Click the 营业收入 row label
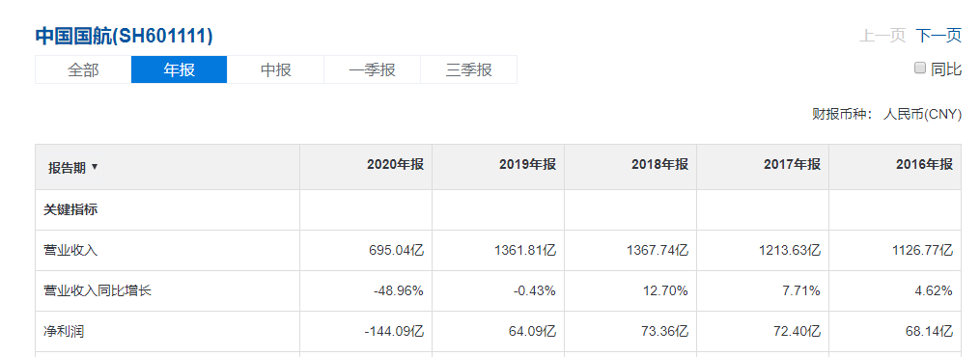This screenshot has width=980, height=357. (70, 251)
